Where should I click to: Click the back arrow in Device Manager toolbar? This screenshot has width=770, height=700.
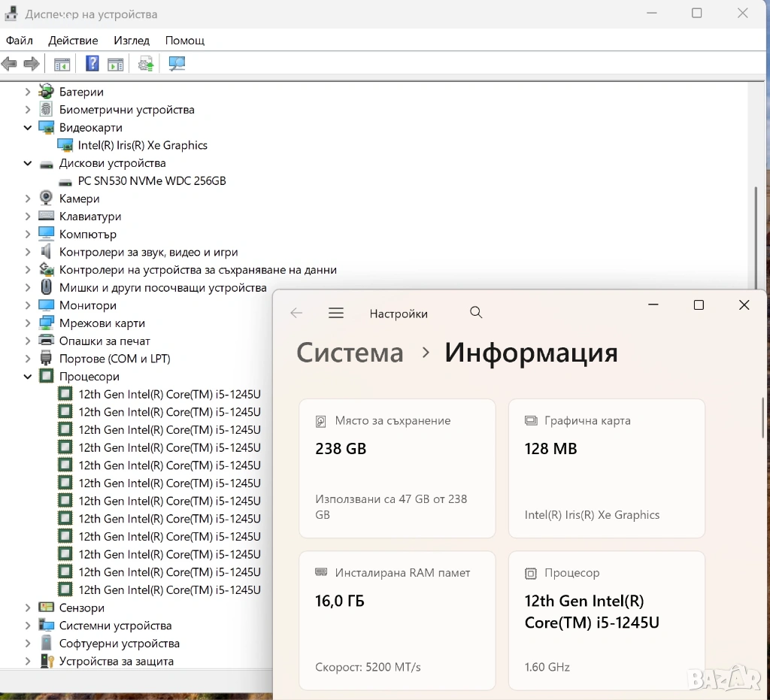click(x=10, y=64)
